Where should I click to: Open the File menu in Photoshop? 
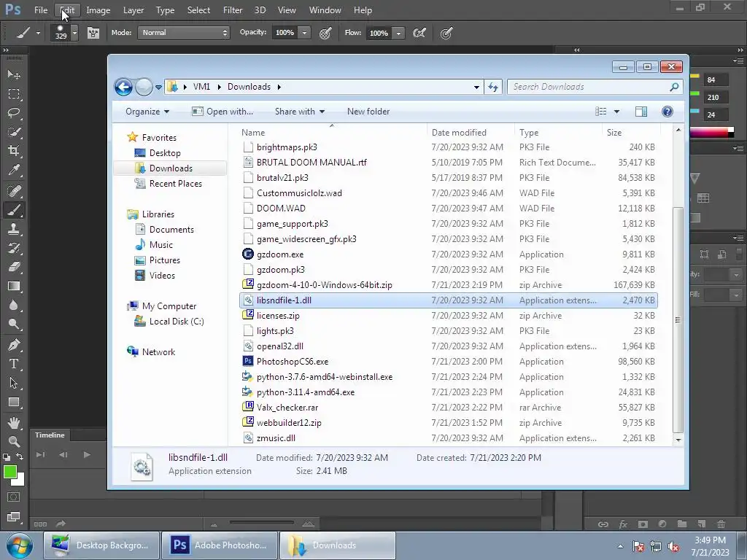41,10
